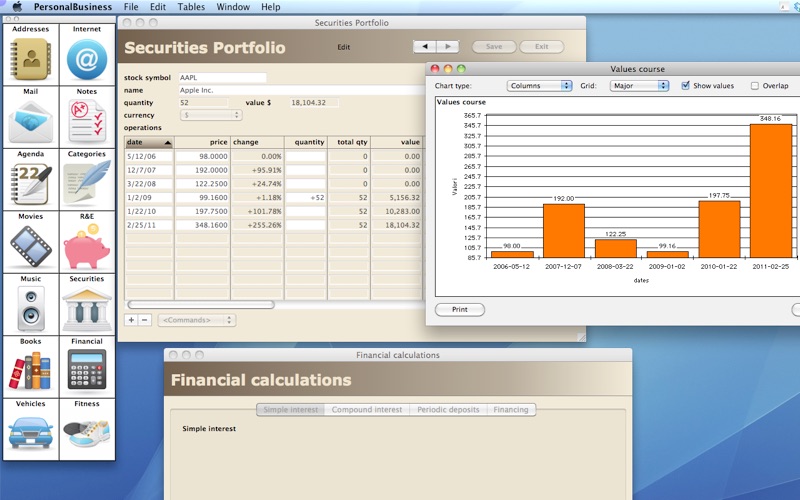Open the Chart type Columns dropdown
The height and width of the screenshot is (500, 800).
click(539, 86)
